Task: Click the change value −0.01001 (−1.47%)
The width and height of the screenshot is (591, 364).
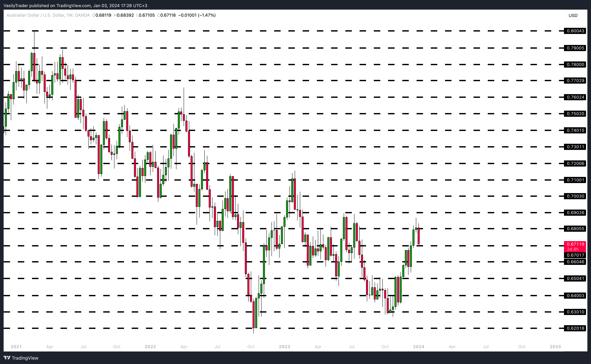Action: [x=197, y=15]
